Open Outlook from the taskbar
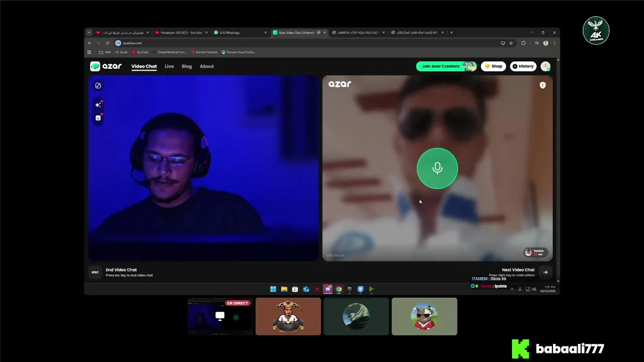 (x=306, y=289)
